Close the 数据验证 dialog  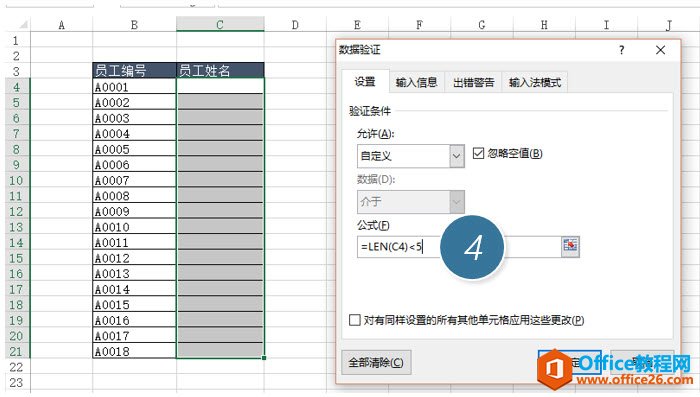point(660,50)
